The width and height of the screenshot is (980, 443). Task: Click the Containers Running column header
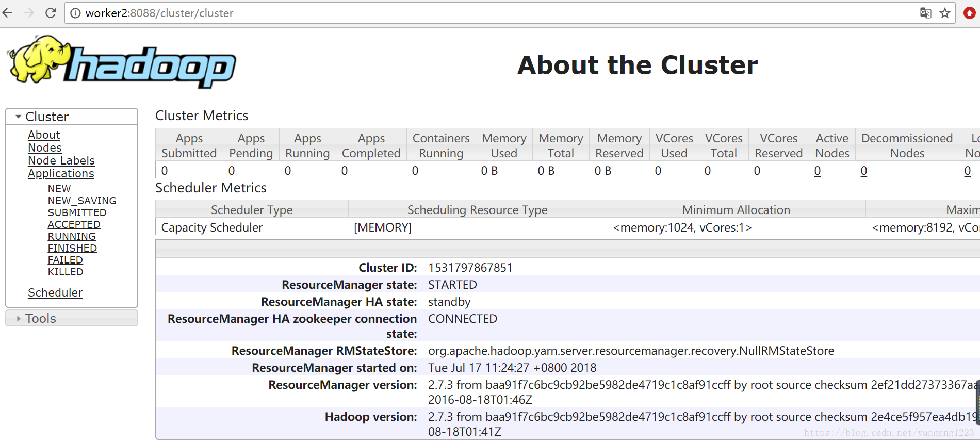(441, 145)
